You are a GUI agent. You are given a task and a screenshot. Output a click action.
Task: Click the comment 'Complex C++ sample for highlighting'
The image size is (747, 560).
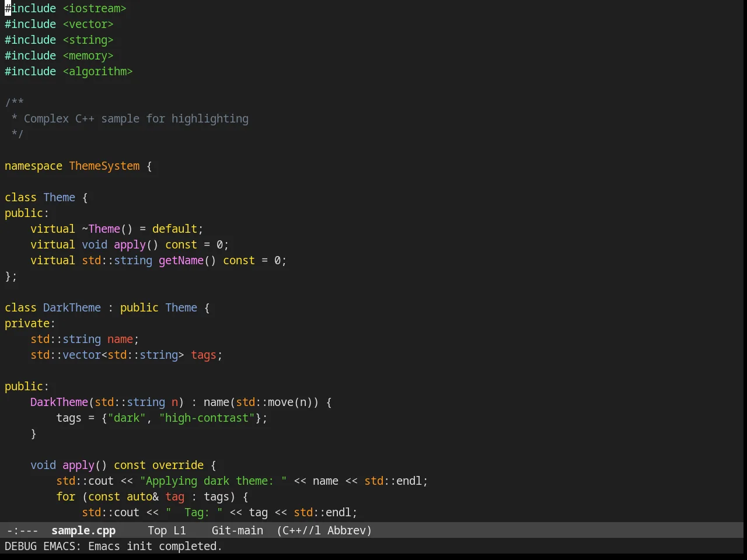pos(136,118)
